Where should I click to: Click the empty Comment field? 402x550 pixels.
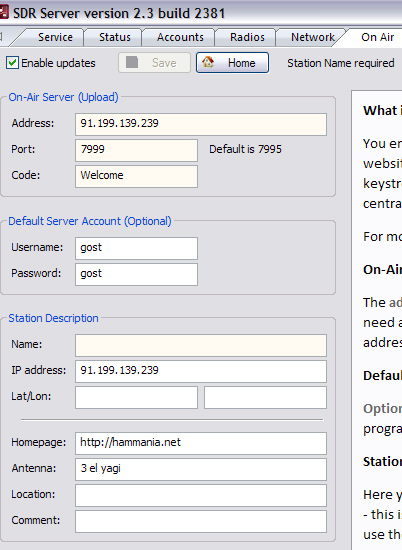tap(201, 521)
